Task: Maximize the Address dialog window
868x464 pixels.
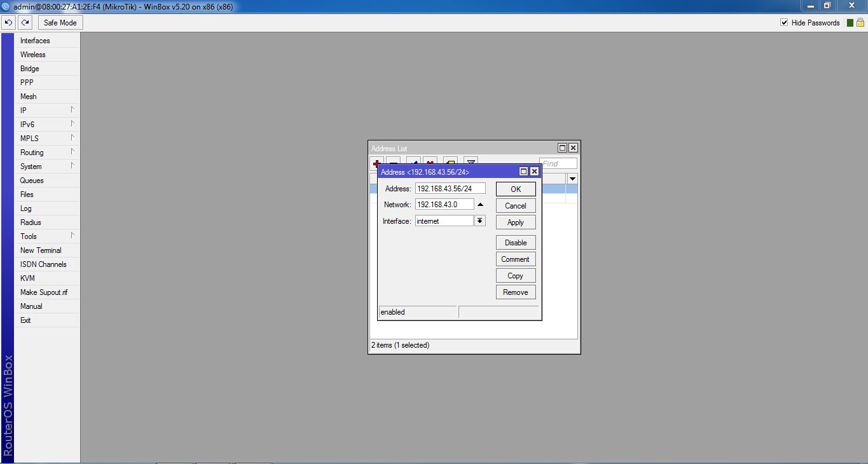Action: point(524,172)
